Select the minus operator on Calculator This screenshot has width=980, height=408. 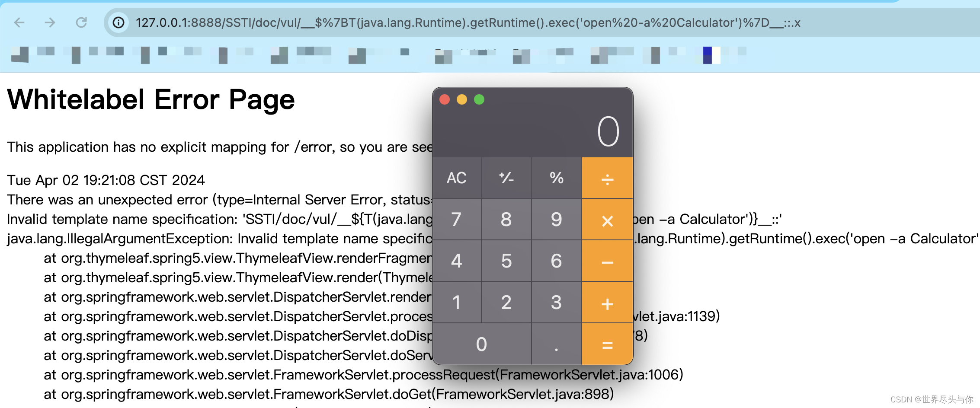click(607, 261)
